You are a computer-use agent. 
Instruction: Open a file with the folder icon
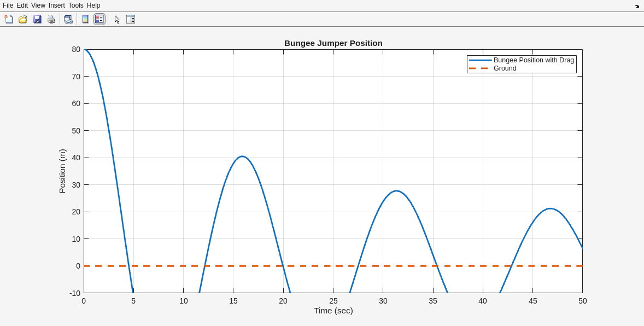(23, 19)
